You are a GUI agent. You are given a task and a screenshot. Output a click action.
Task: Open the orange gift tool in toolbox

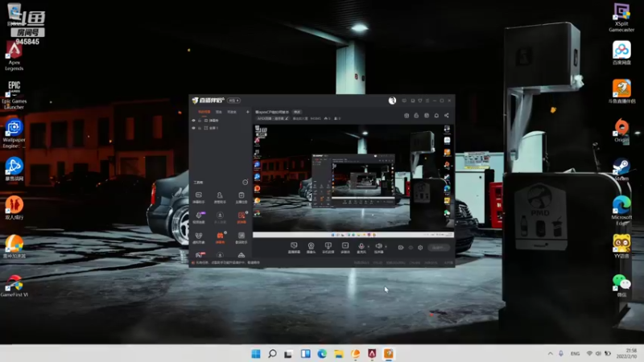pyautogui.click(x=220, y=237)
